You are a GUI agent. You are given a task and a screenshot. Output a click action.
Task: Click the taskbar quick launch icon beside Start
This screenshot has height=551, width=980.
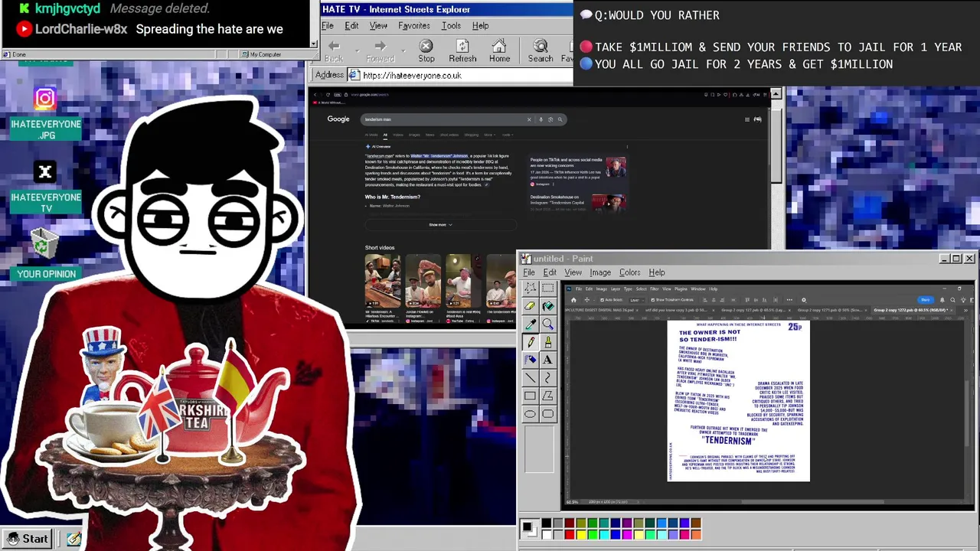(x=73, y=539)
